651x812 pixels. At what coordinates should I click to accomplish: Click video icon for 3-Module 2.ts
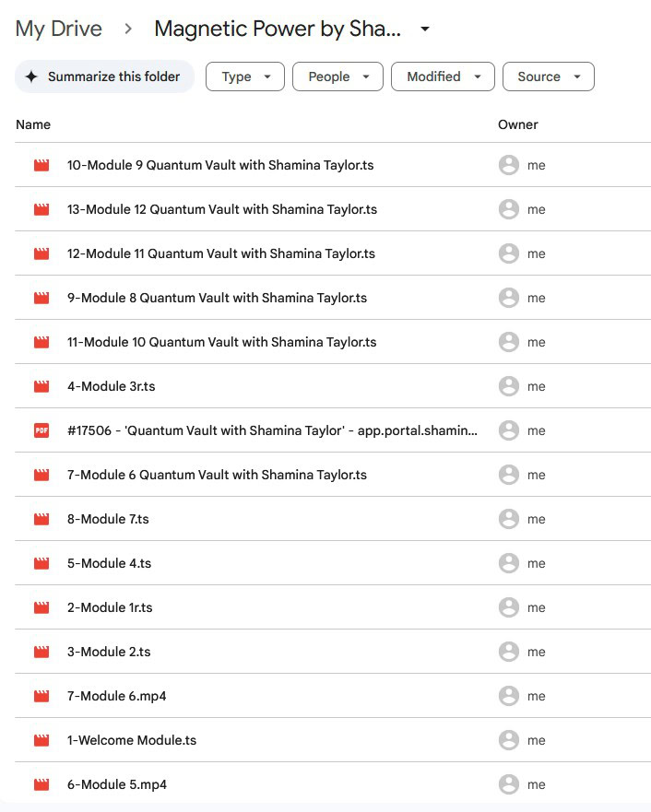pyautogui.click(x=41, y=652)
